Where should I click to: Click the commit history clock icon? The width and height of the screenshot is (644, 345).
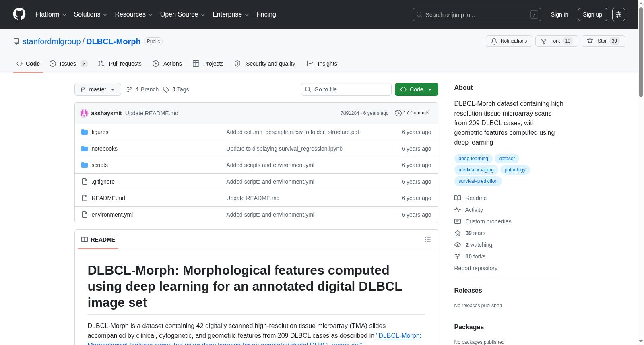[398, 113]
